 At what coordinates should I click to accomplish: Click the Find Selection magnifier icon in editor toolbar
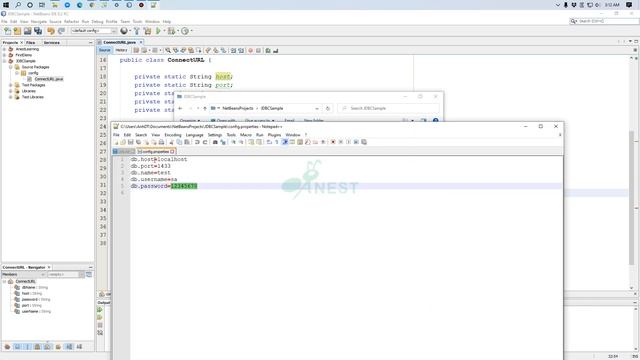point(168,51)
